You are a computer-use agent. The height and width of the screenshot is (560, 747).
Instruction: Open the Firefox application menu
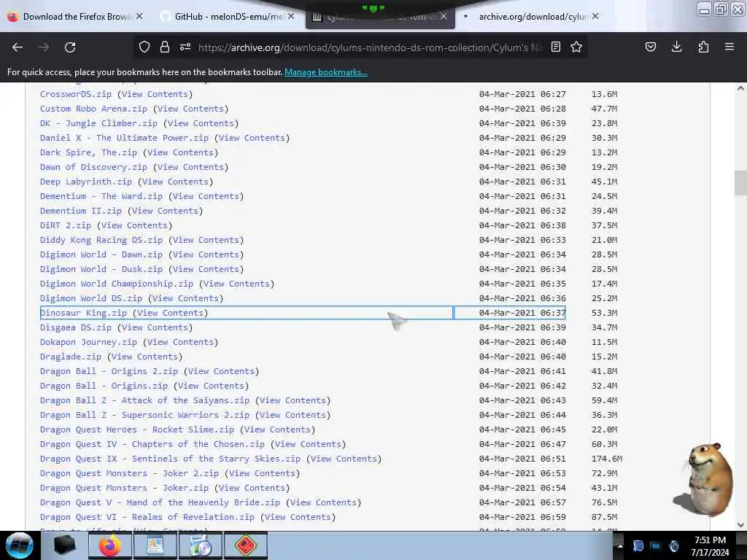tap(729, 47)
